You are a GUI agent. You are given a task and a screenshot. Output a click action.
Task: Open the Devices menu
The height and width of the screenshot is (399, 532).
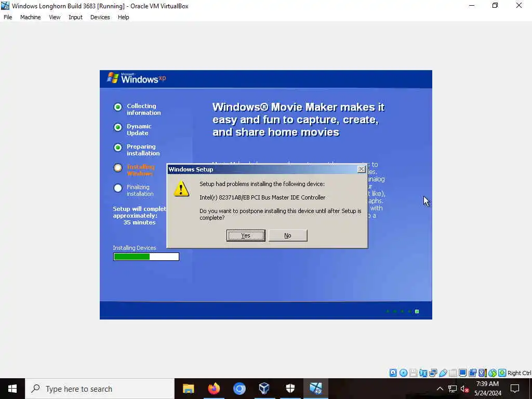click(100, 17)
